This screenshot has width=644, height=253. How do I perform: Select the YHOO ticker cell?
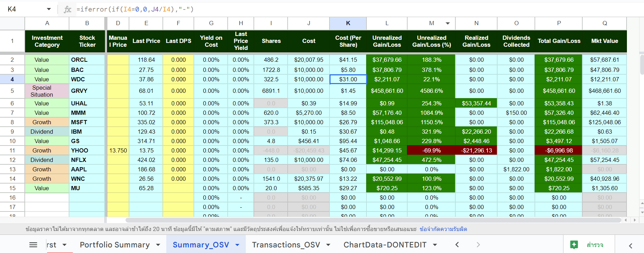pos(87,150)
